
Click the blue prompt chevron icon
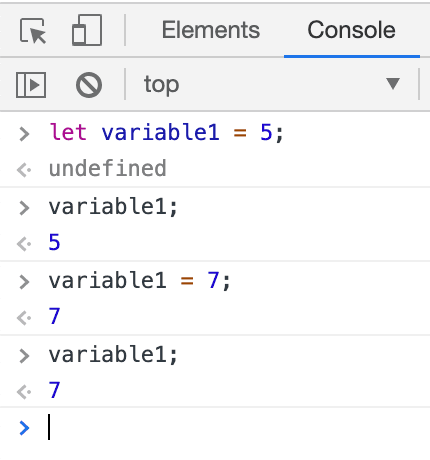point(24,428)
